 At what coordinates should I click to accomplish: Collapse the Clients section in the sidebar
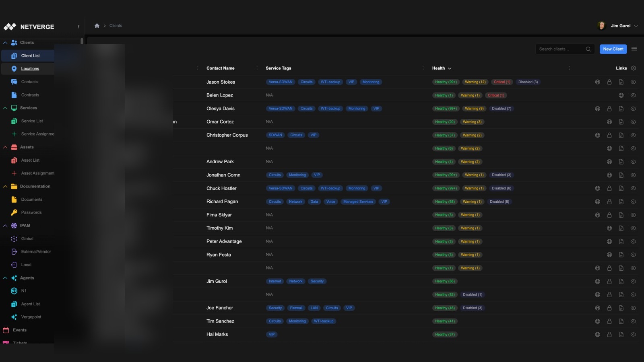click(x=5, y=42)
